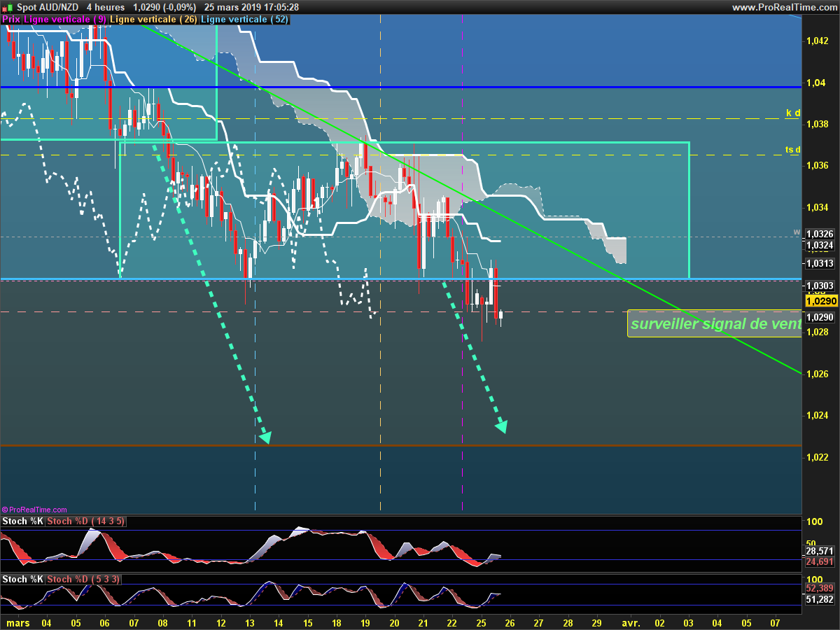The width and height of the screenshot is (840, 630).
Task: Click the candlestick chart icon beside Spot AUD/NZD
Action: (8, 7)
